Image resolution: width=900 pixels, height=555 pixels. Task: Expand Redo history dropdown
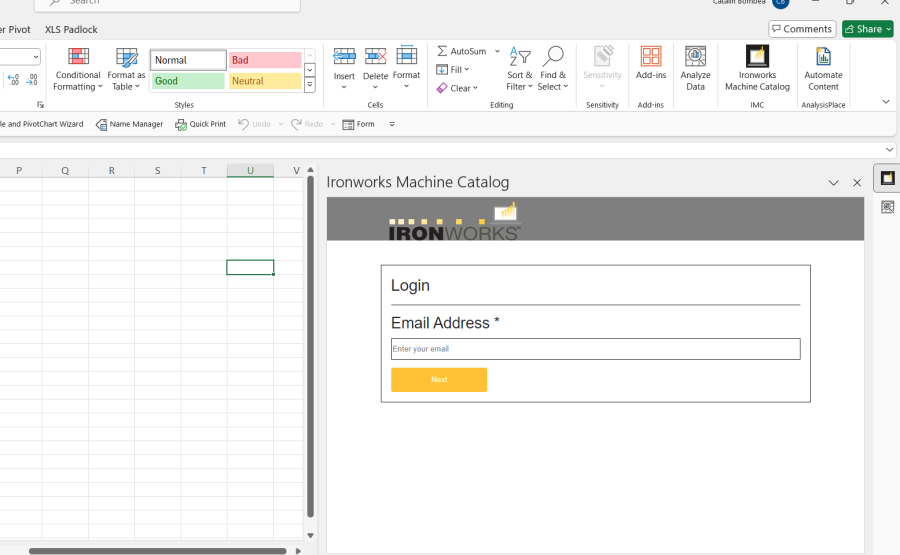[x=333, y=124]
